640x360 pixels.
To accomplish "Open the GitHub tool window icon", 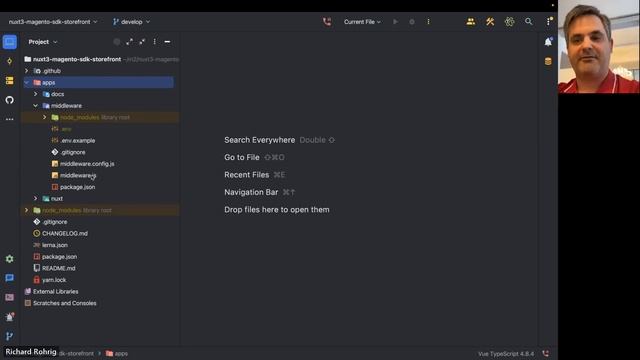I will (9, 100).
